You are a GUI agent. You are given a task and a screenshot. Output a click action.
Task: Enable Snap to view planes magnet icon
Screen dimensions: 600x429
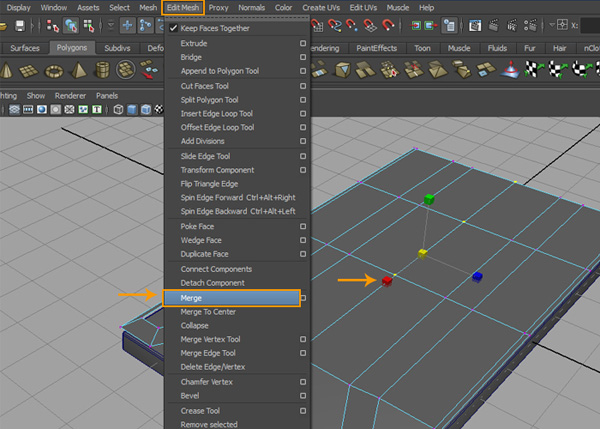(370, 26)
